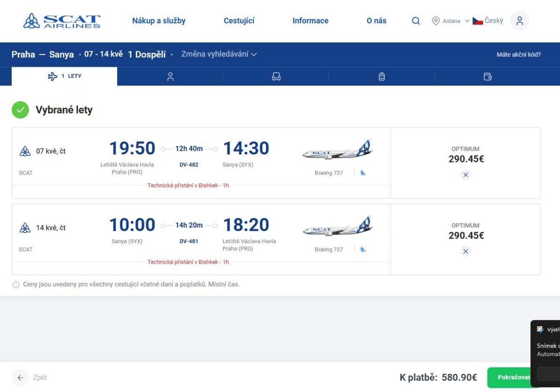Click Máte akční kód? link
The image size is (560, 392).
coord(518,55)
